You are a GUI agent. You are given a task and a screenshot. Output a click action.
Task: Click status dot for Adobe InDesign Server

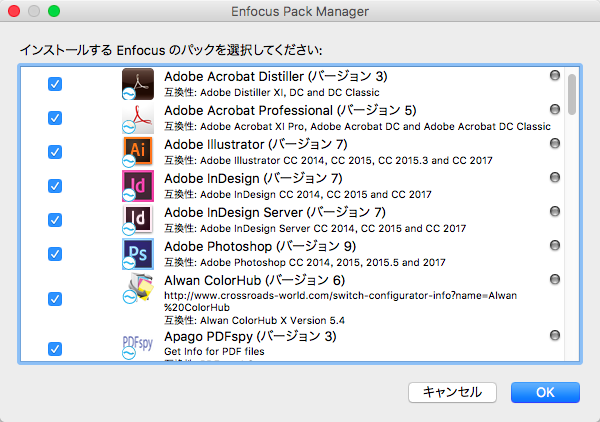click(x=555, y=212)
